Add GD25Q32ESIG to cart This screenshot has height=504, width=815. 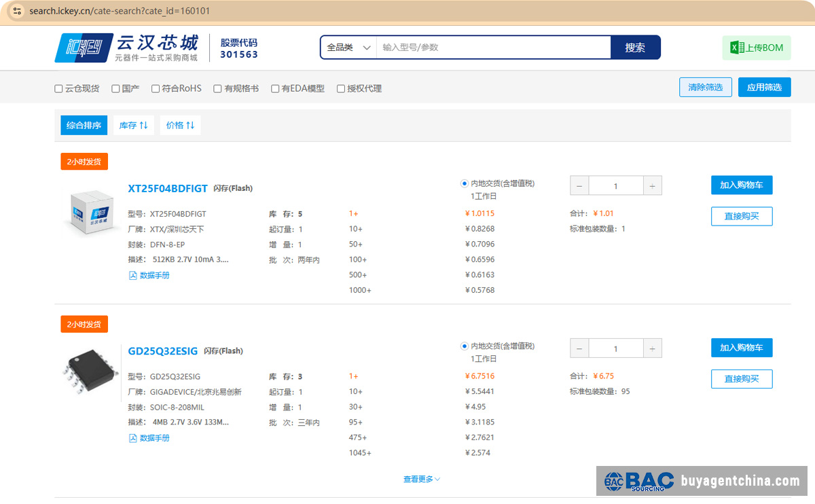[x=742, y=348]
